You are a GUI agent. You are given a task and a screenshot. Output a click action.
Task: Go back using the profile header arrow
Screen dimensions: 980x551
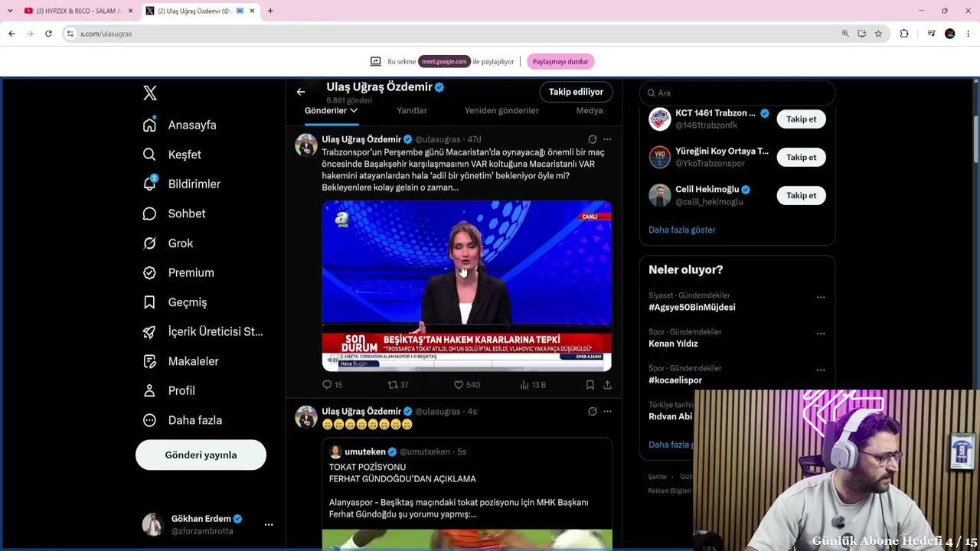point(301,92)
